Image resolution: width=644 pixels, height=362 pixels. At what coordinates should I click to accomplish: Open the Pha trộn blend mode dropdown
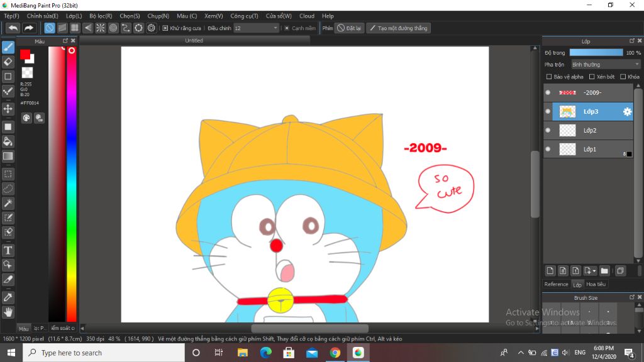(x=606, y=65)
